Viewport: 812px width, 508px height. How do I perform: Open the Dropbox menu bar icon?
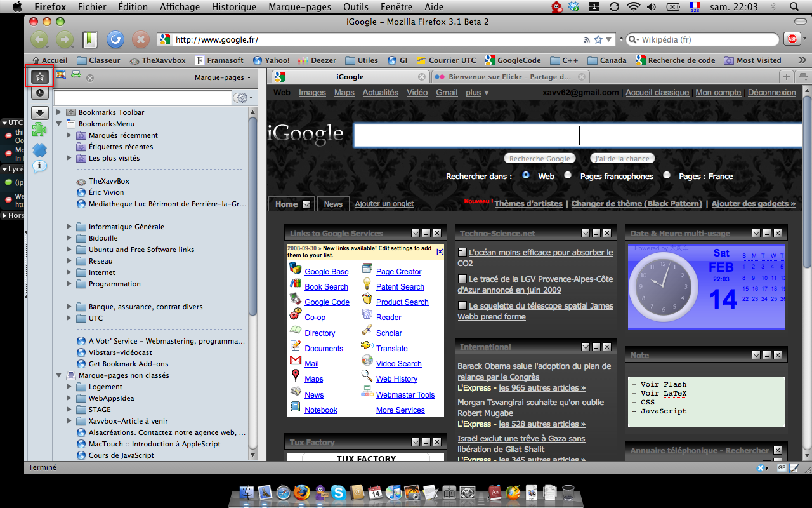point(574,7)
